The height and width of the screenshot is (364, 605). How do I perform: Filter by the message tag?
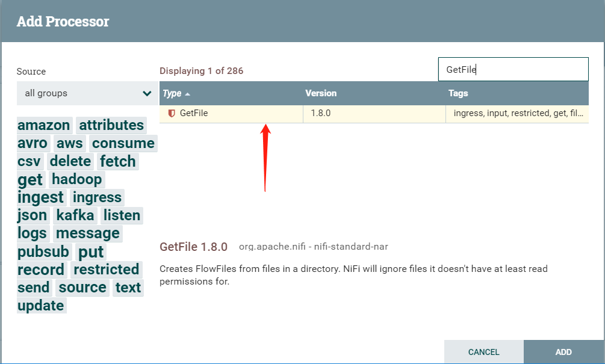[88, 233]
